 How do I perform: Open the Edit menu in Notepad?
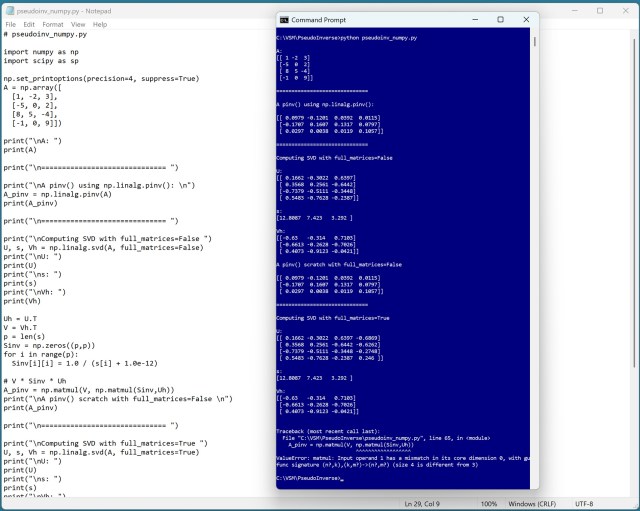click(29, 24)
